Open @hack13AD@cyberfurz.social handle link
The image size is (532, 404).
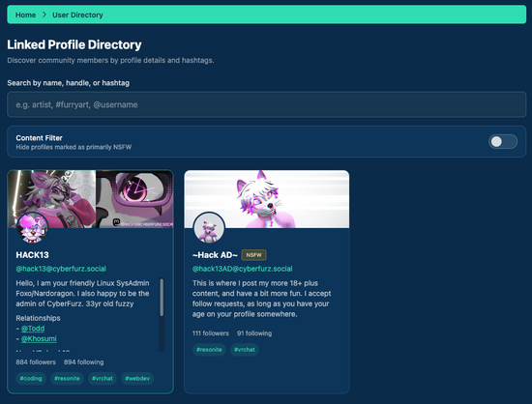[242, 269]
